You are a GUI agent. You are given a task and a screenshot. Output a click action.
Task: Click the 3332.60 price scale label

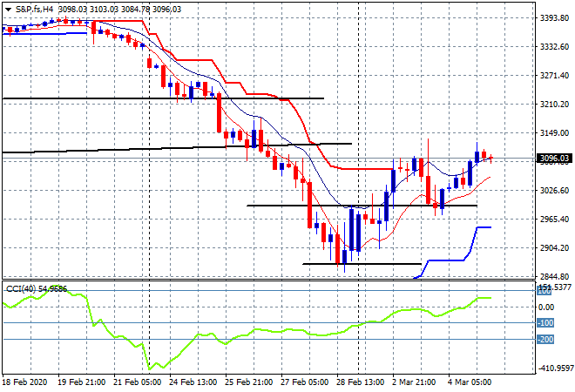[554, 46]
